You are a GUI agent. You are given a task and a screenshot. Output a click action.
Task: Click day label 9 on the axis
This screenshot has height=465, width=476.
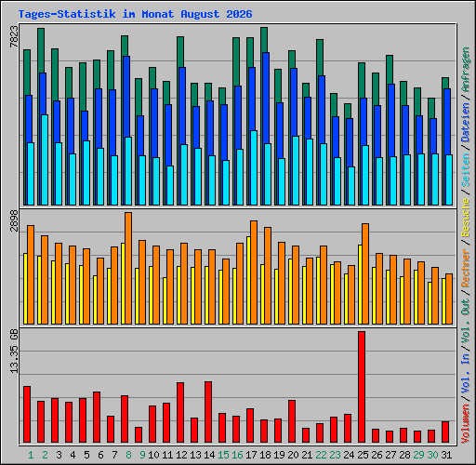142,455
